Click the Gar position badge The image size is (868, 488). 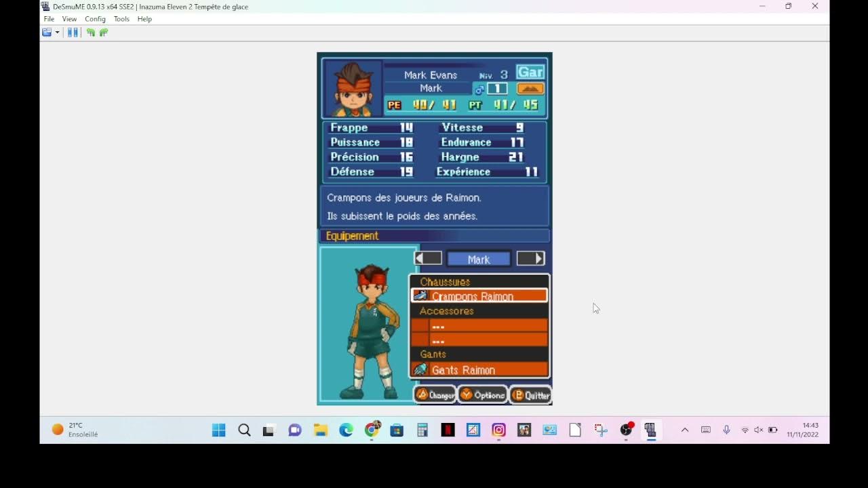[x=530, y=72]
